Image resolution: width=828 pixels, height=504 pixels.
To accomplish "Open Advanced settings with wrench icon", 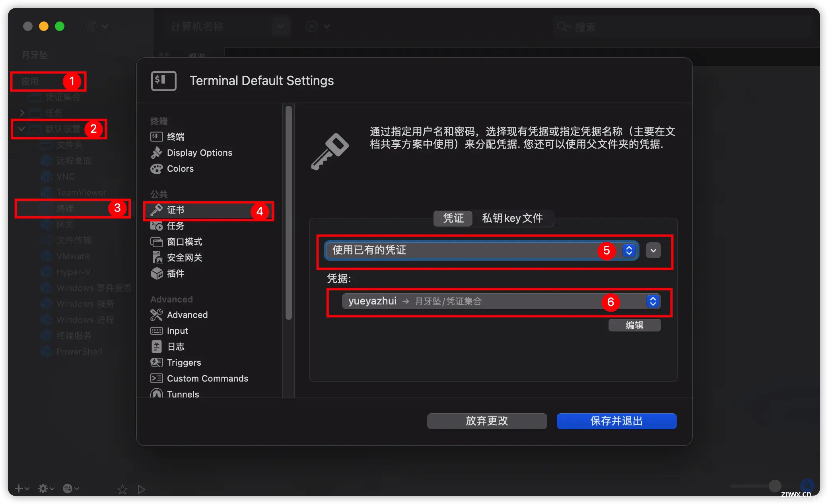I will coord(179,315).
